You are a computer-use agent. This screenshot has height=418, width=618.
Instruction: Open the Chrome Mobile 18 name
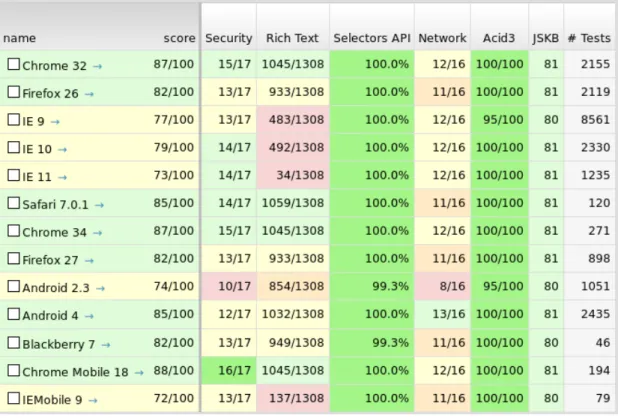75,372
